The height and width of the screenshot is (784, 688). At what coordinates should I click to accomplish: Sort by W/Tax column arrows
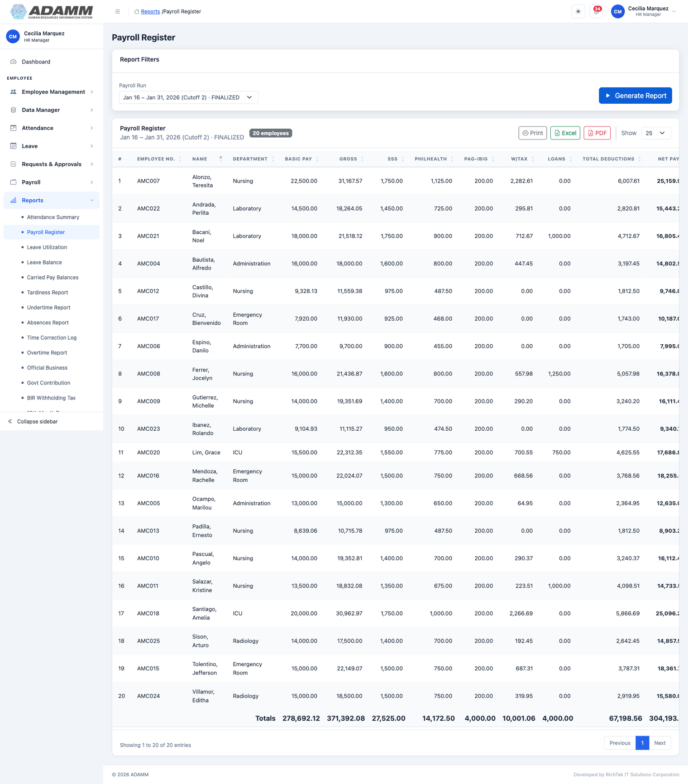coord(533,159)
